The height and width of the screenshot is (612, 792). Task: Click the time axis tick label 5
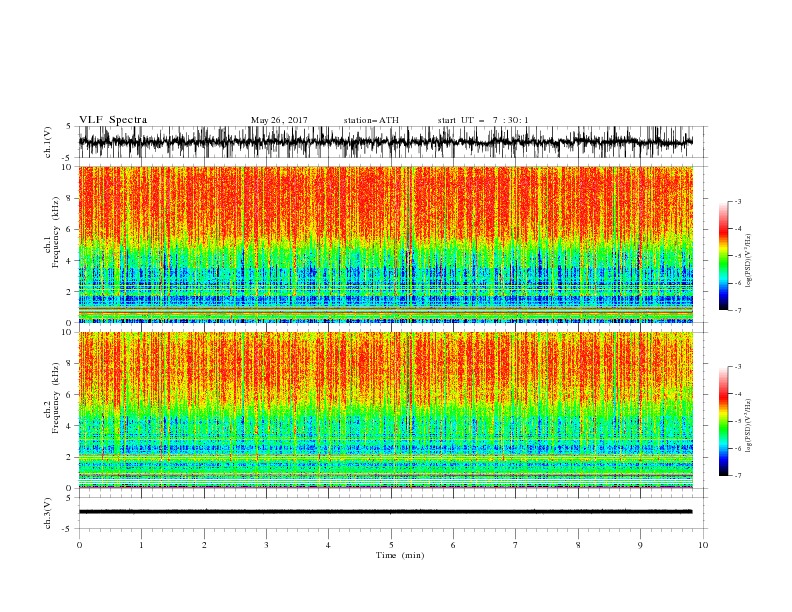(391, 545)
